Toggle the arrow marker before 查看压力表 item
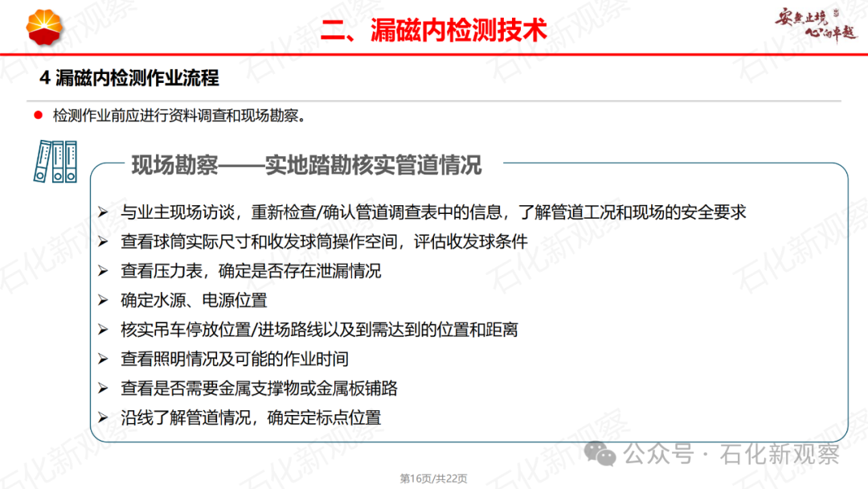The image size is (868, 489). click(101, 272)
